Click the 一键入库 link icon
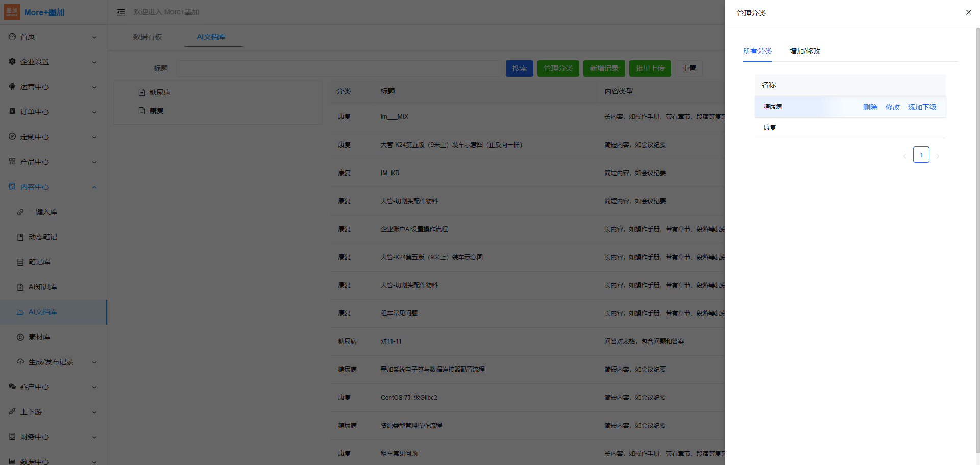980x465 pixels. (20, 212)
